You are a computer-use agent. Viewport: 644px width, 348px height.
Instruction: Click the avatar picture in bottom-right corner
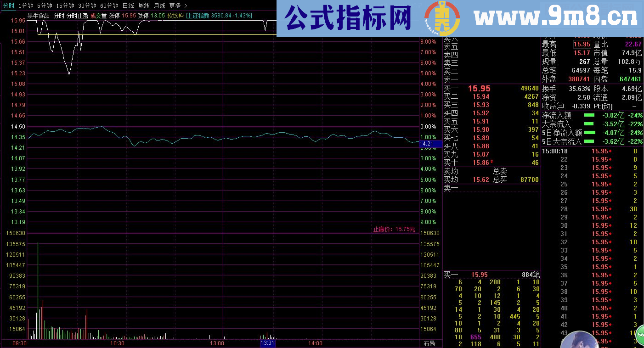pyautogui.click(x=580, y=340)
